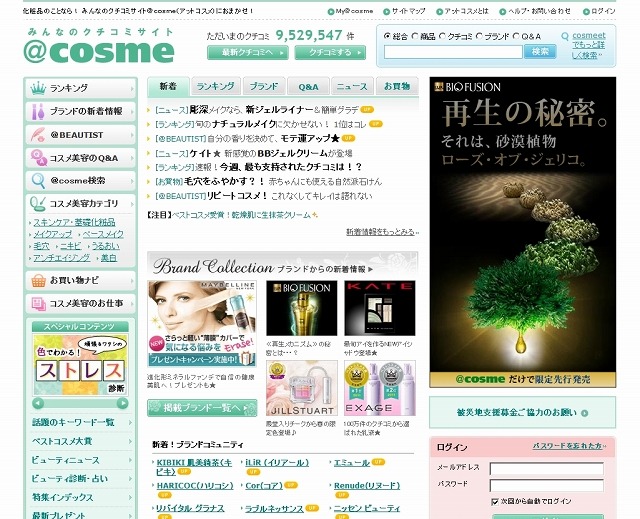640x519 pixels.
Task: Open the 被災地支援募金ご協力のお願い banner
Action: (522, 413)
